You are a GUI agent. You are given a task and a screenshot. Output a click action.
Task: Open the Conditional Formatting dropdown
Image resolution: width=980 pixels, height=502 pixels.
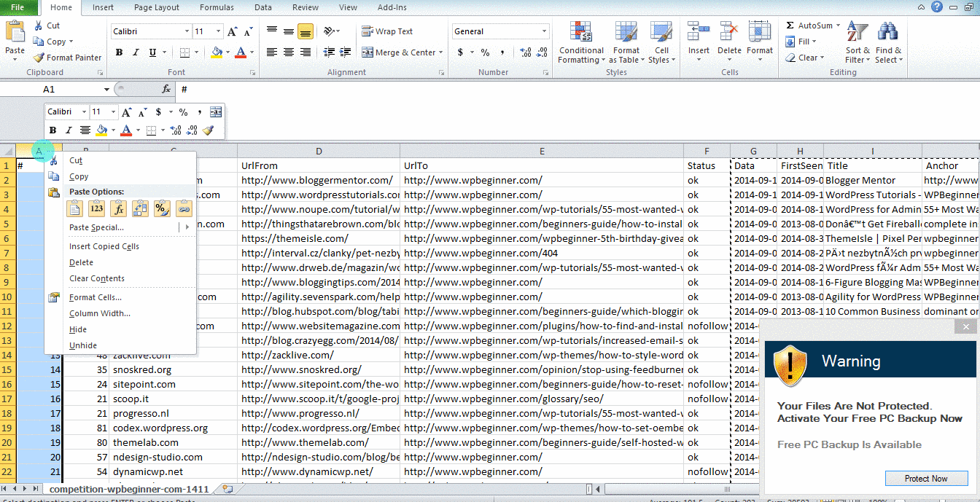581,42
